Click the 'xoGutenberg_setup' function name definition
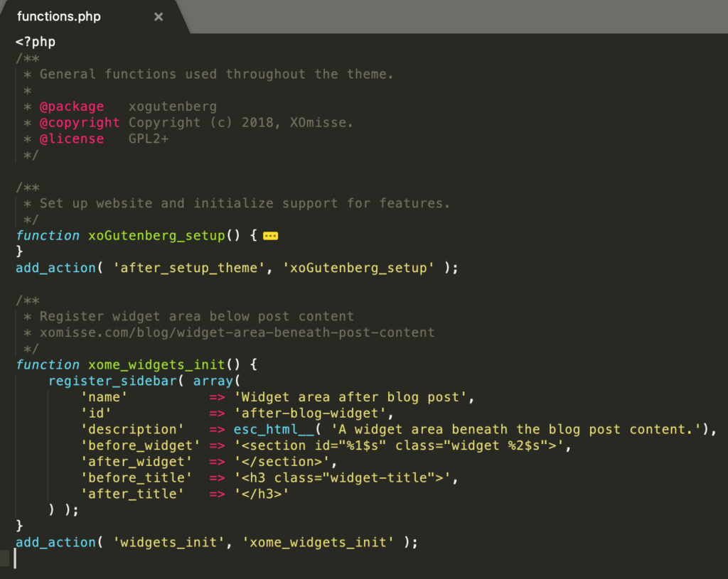Image resolution: width=728 pixels, height=579 pixels. click(156, 236)
